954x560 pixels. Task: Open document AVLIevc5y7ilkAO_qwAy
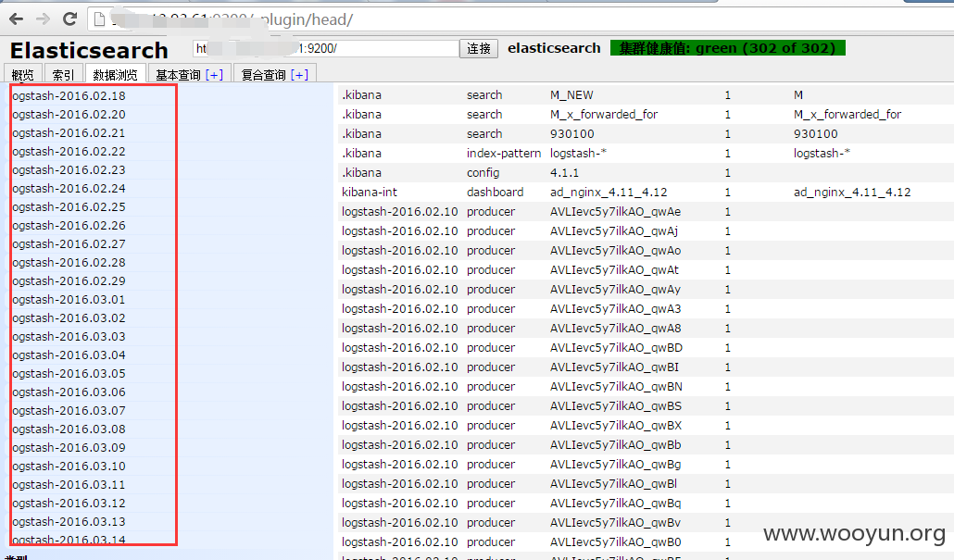tap(646, 290)
